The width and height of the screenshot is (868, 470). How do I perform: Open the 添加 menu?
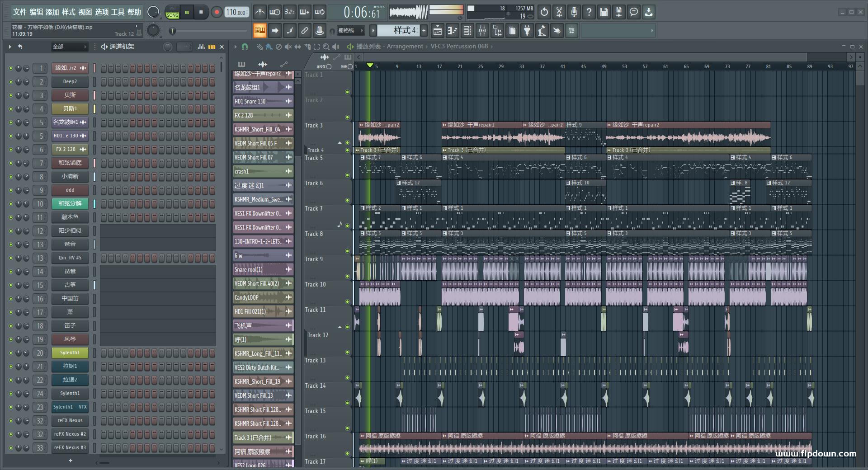click(52, 12)
